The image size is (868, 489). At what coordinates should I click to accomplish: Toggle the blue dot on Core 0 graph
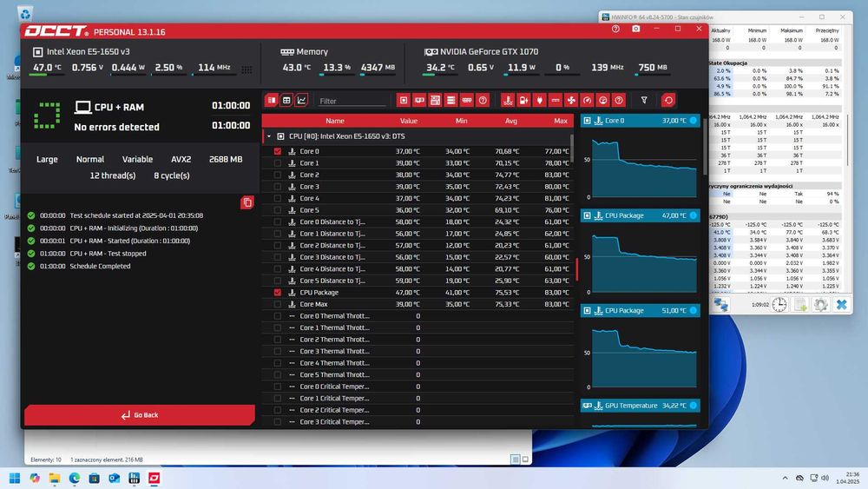(x=693, y=120)
